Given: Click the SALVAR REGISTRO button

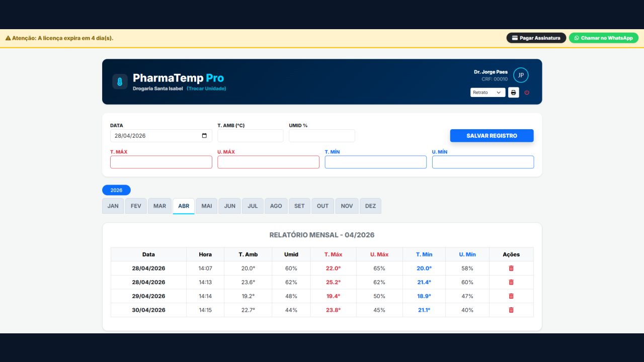Looking at the screenshot, I should [x=492, y=136].
